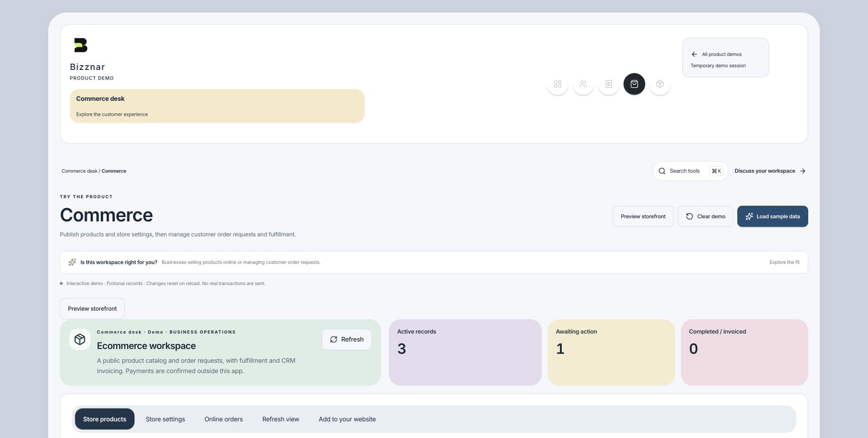Image resolution: width=868 pixels, height=438 pixels.
Task: Open the box package icon in header
Action: pos(660,84)
